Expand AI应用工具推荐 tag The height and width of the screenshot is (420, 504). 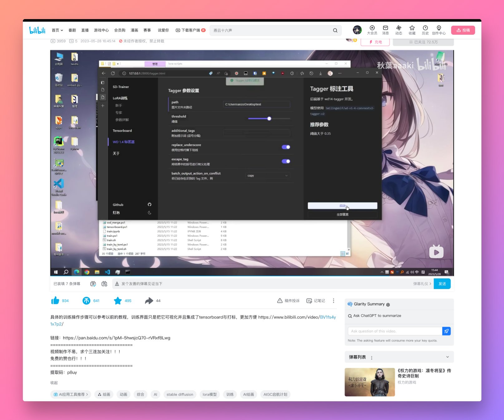71,394
